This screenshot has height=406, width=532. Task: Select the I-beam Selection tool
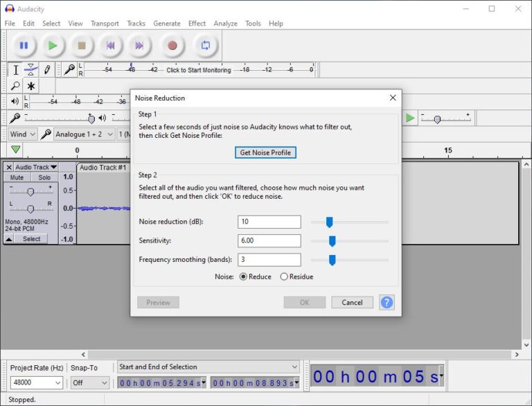[x=16, y=70]
